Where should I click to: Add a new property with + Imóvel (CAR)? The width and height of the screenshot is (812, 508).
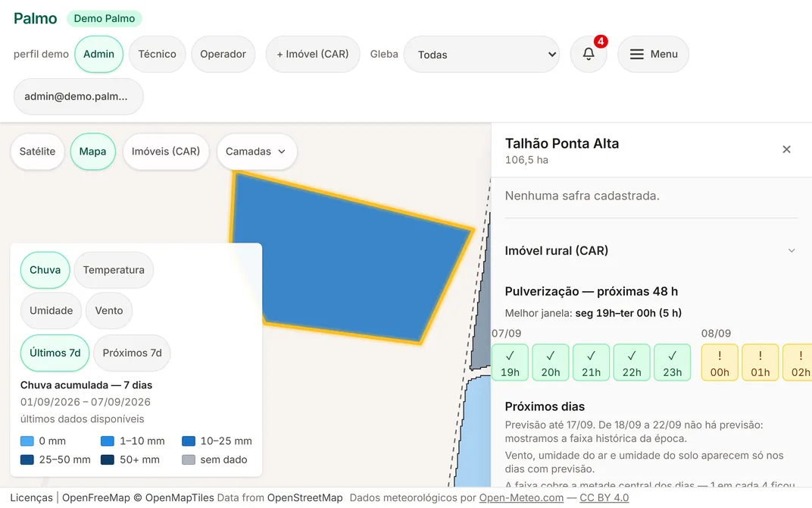point(313,54)
